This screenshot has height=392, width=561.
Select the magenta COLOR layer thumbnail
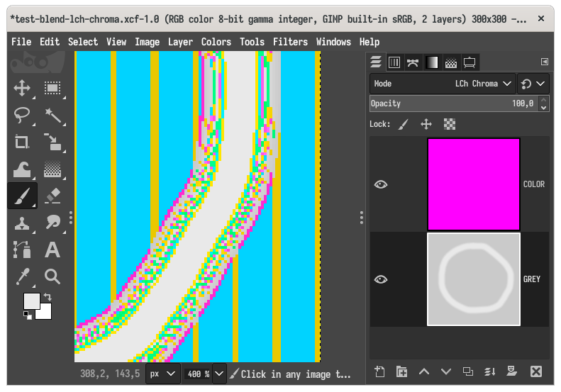click(x=474, y=184)
